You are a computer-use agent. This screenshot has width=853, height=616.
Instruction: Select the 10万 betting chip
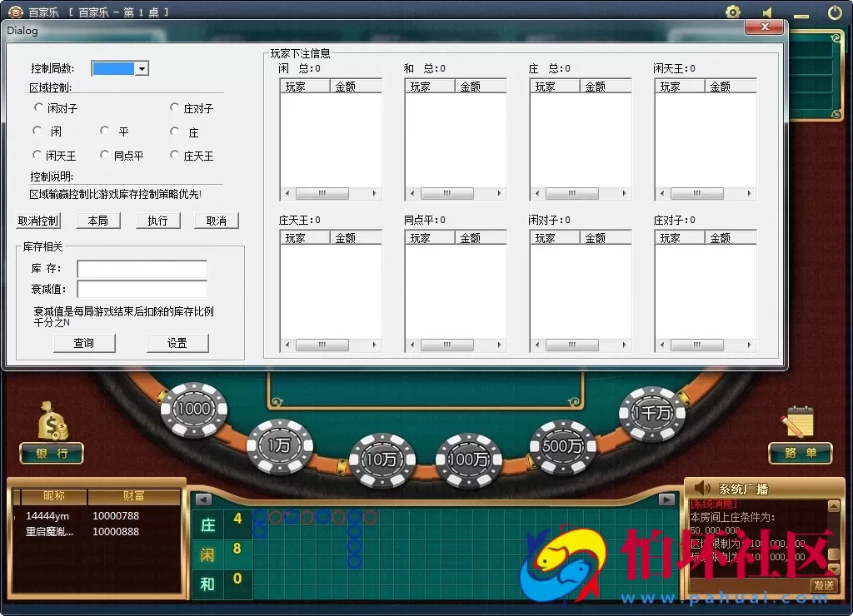coord(382,460)
